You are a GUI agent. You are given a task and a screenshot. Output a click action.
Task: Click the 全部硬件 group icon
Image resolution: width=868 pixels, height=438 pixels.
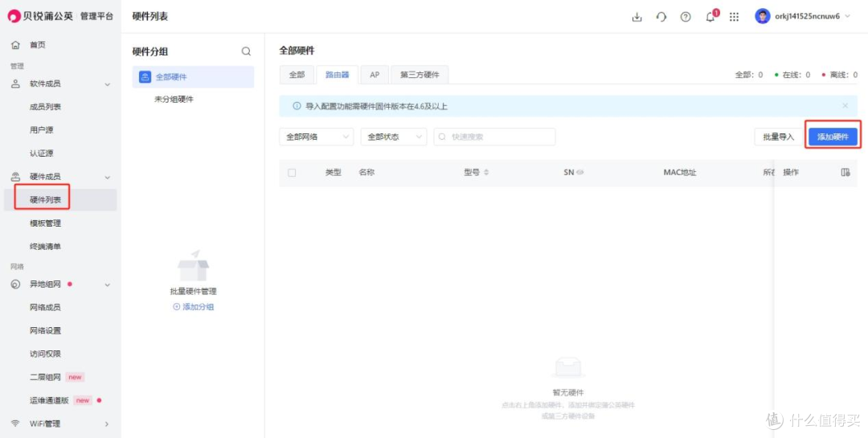point(145,77)
